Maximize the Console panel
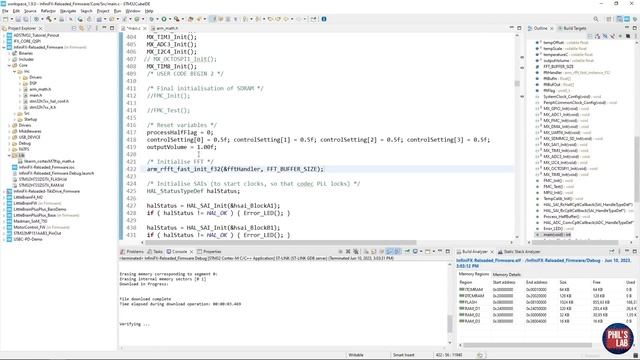The image size is (640, 360). (x=448, y=251)
